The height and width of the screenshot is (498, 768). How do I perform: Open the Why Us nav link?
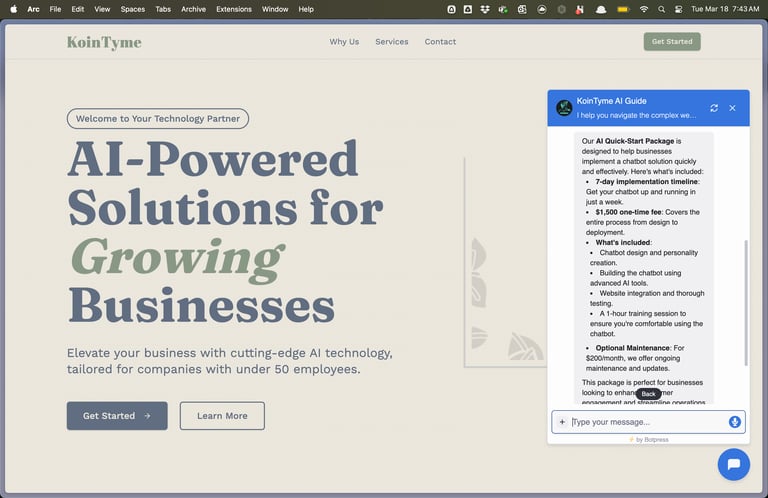(x=344, y=42)
